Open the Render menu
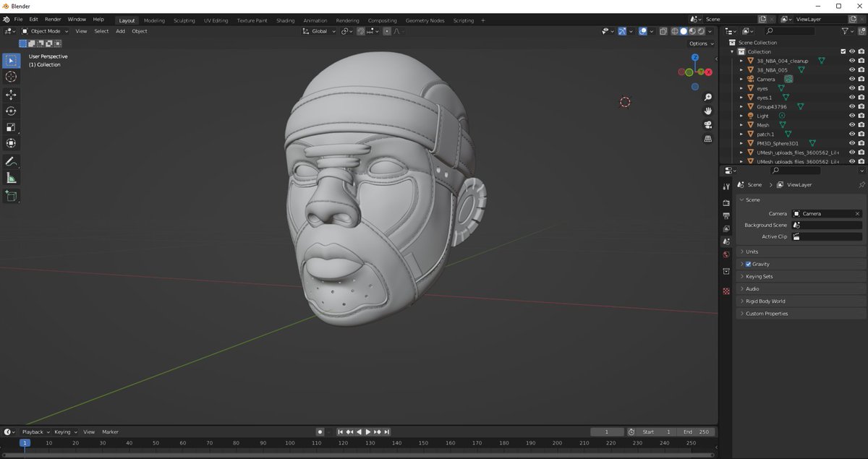The width and height of the screenshot is (868, 459). point(53,20)
